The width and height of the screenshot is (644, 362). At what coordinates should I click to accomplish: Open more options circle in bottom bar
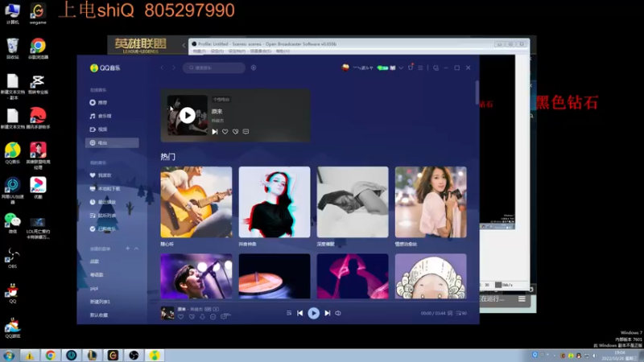click(x=213, y=317)
